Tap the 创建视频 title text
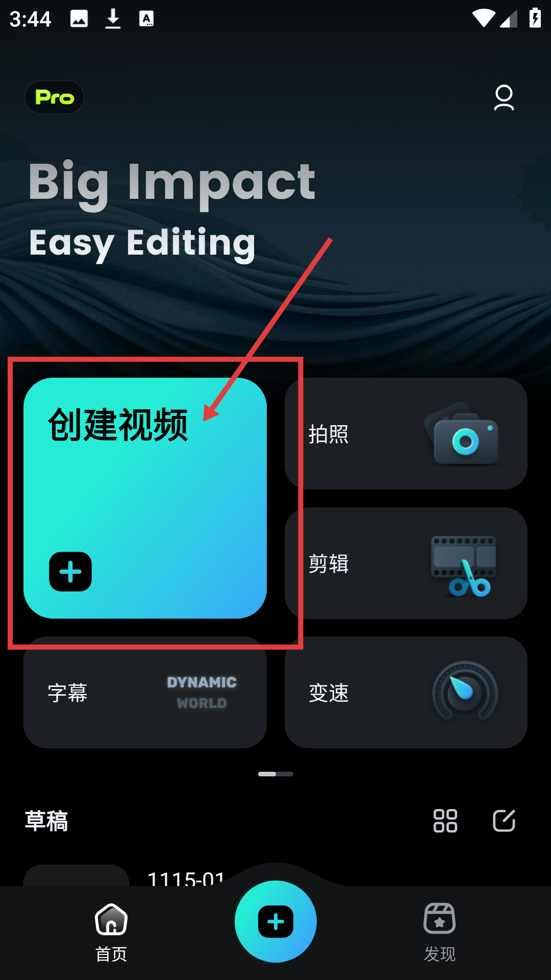This screenshot has width=551, height=980. pos(118,425)
